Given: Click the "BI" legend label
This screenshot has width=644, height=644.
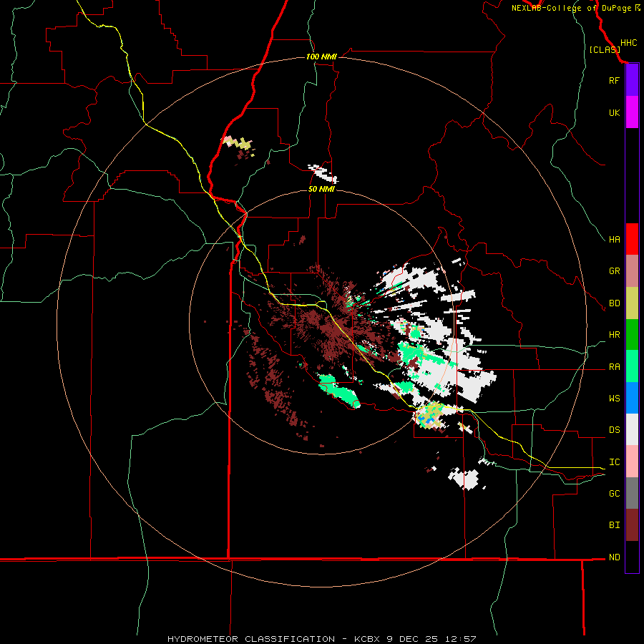Looking at the screenshot, I should point(614,525).
